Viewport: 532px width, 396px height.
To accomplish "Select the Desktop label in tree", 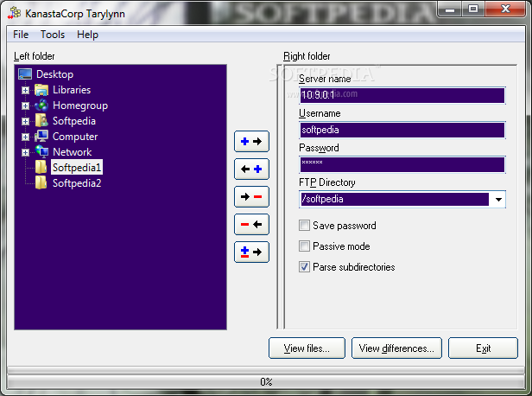I will (55, 74).
